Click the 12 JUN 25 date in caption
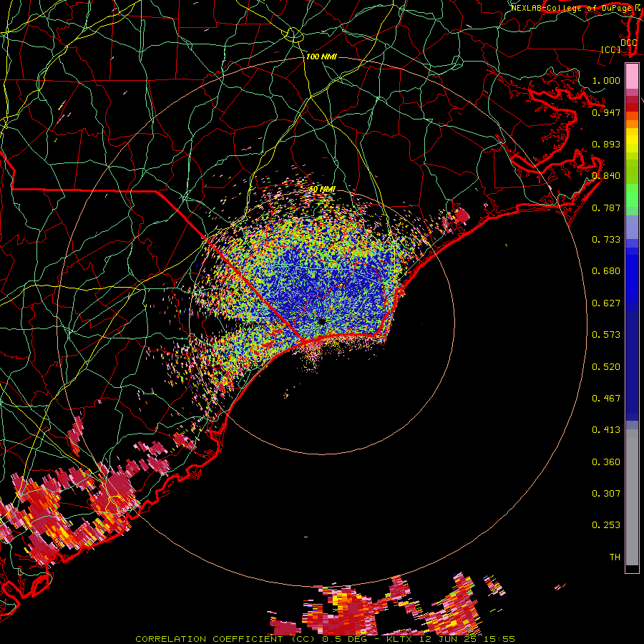 (x=449, y=639)
